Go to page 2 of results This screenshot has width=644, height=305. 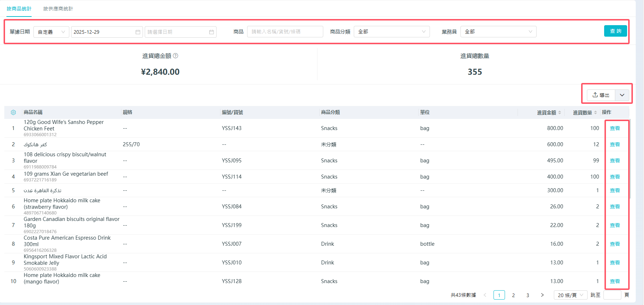(513, 295)
